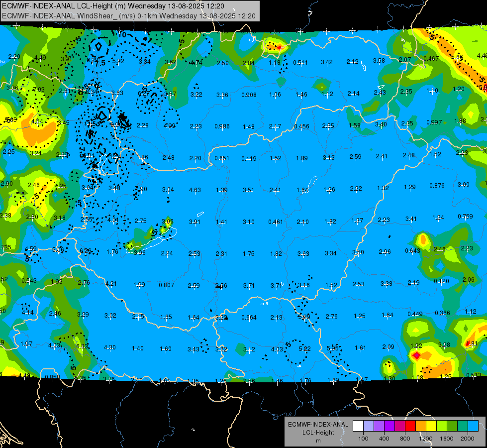Viewport: 487px width, 448px height.
Task: Click the wind shear value 4.74
Action: coord(196,63)
